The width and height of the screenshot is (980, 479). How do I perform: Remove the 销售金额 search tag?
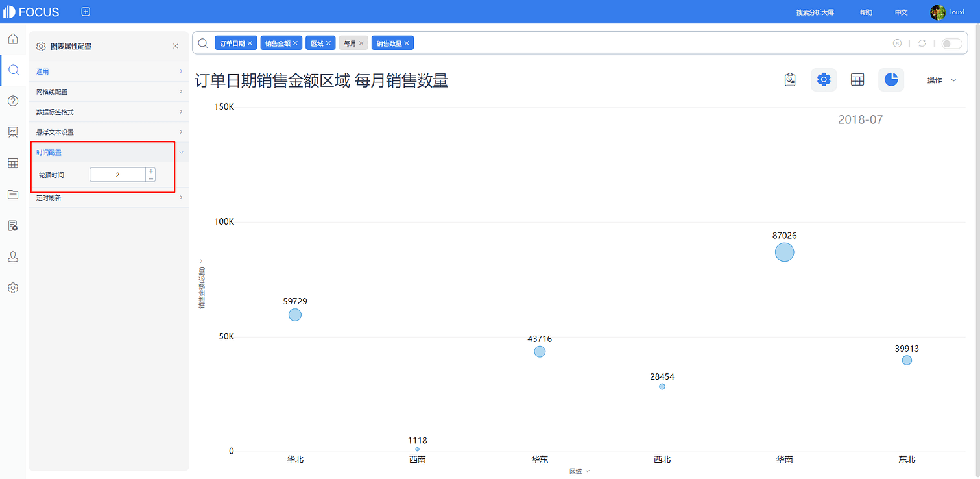(x=296, y=43)
